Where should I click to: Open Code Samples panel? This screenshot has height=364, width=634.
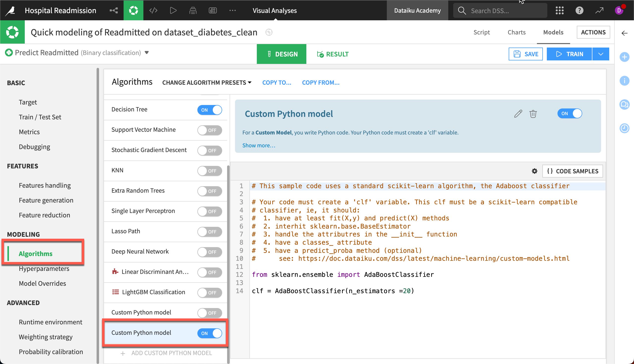572,171
